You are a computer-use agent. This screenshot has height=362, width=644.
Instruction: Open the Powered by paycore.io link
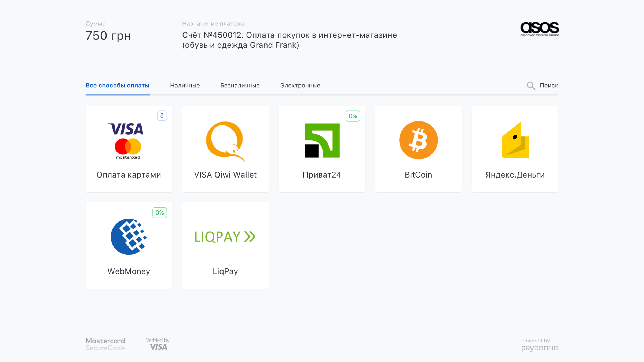(539, 345)
